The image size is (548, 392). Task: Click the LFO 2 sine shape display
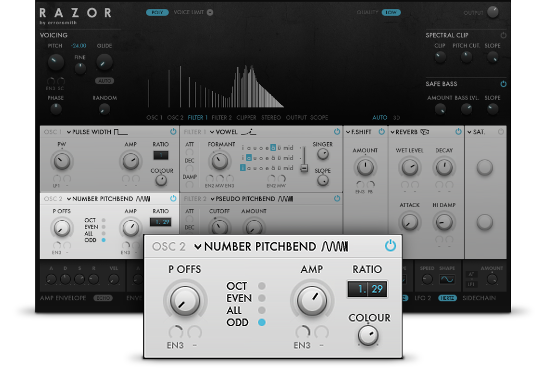pos(447,279)
